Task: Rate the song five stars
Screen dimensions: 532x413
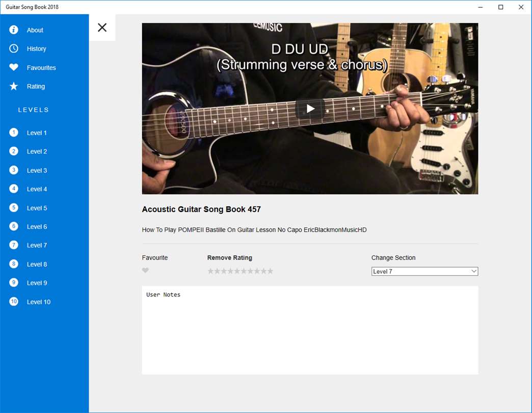Action: [237, 271]
